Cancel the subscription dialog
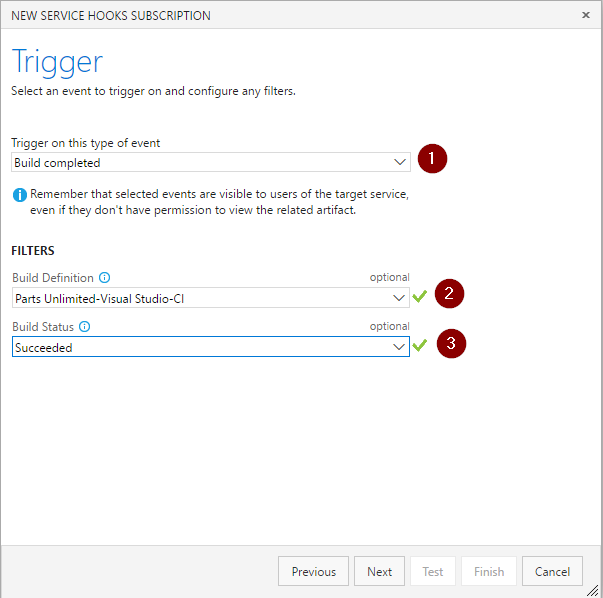 tap(552, 571)
